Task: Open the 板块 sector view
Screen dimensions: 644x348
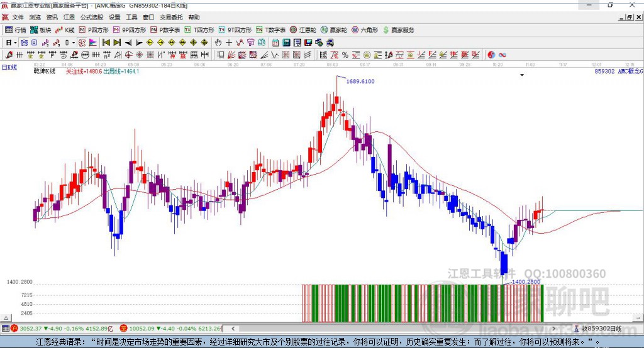Action: (42, 30)
